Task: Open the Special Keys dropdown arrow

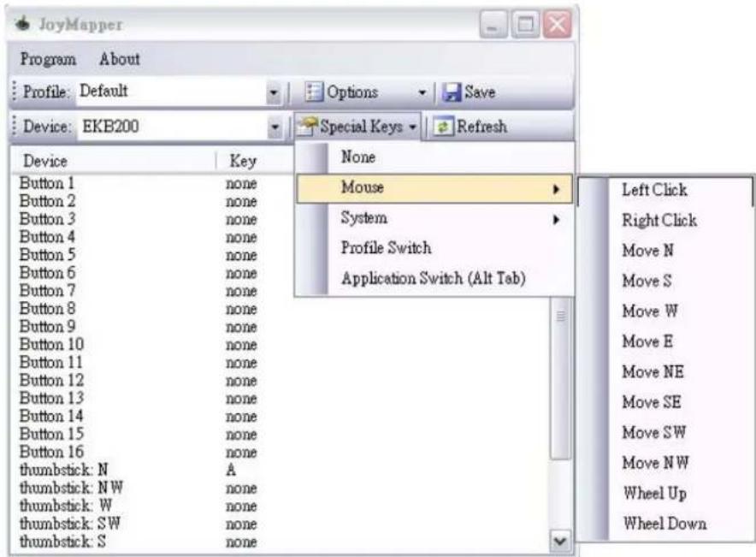Action: click(x=413, y=127)
